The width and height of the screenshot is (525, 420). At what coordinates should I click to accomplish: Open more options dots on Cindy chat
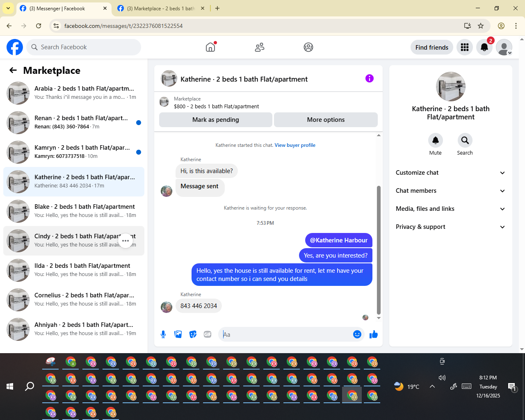tap(126, 241)
